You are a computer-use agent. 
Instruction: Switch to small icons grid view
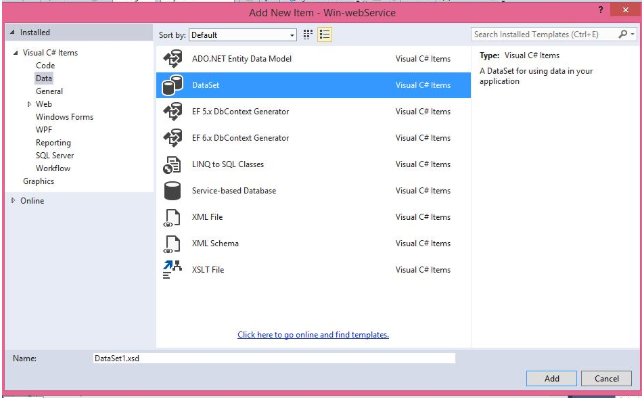coord(308,35)
